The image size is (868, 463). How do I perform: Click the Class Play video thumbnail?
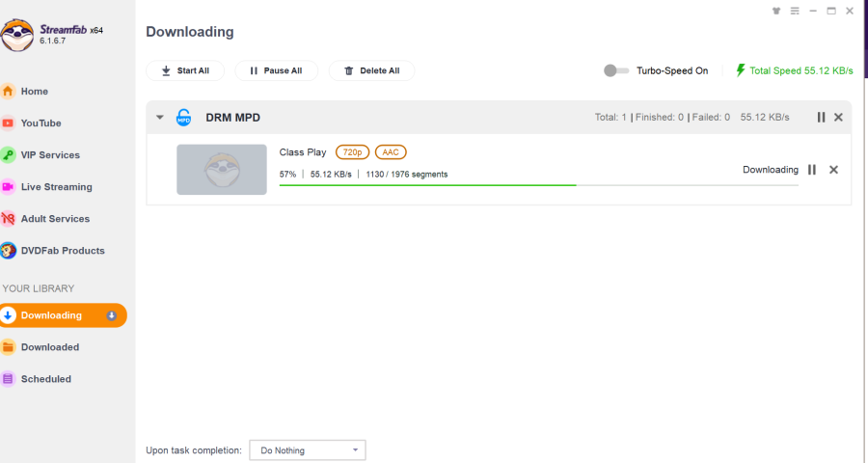point(222,170)
